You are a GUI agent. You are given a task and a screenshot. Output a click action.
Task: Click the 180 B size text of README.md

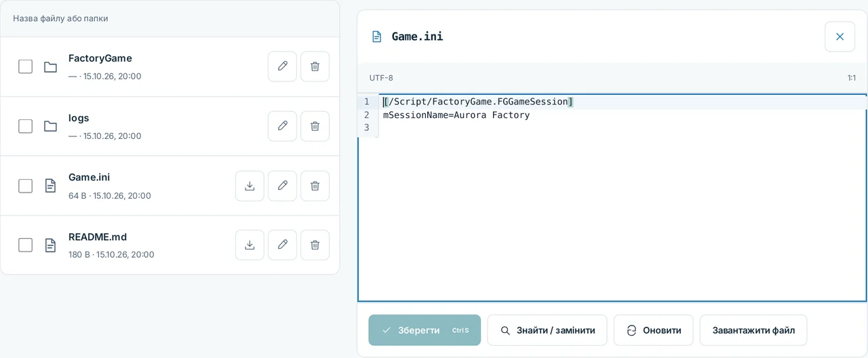point(79,255)
